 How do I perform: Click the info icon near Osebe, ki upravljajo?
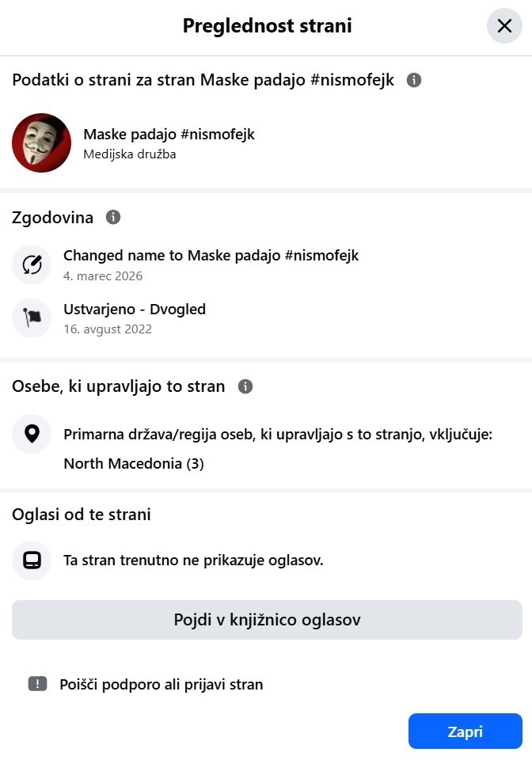tap(245, 386)
